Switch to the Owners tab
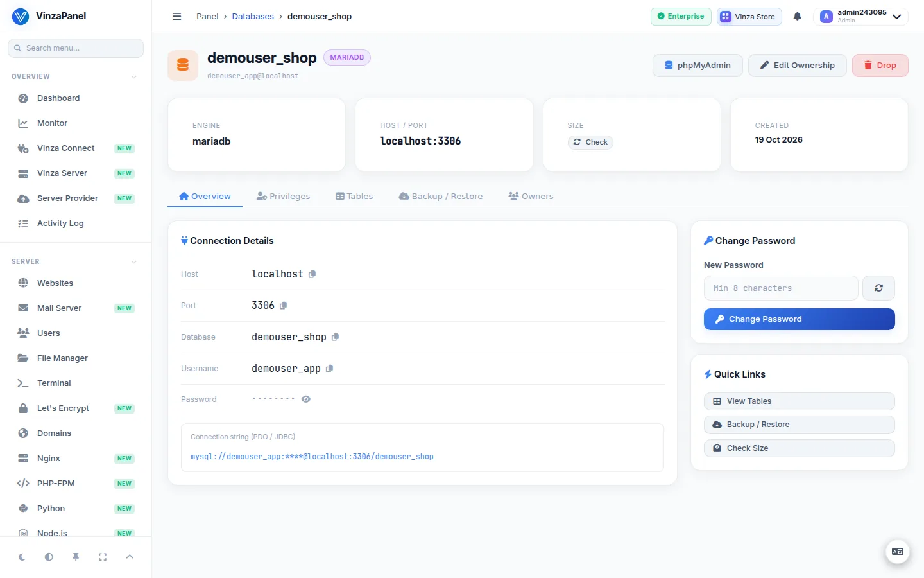 click(531, 197)
